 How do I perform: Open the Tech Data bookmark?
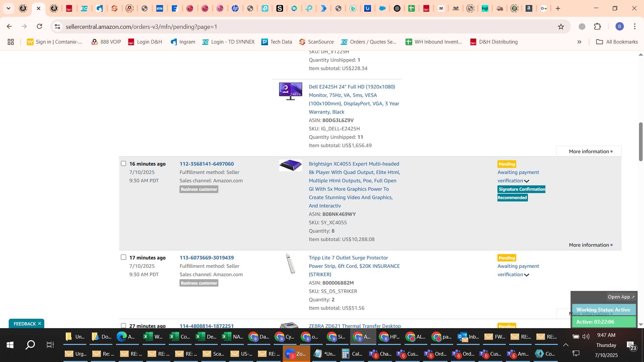(277, 42)
